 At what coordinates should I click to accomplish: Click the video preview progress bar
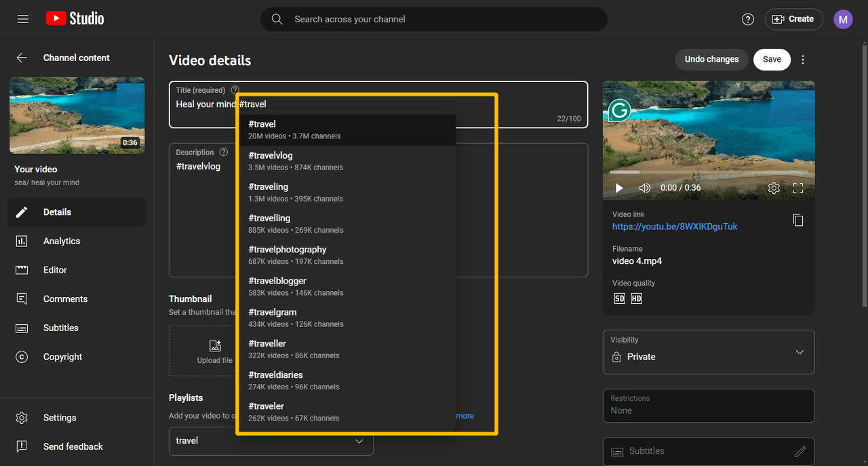point(708,172)
